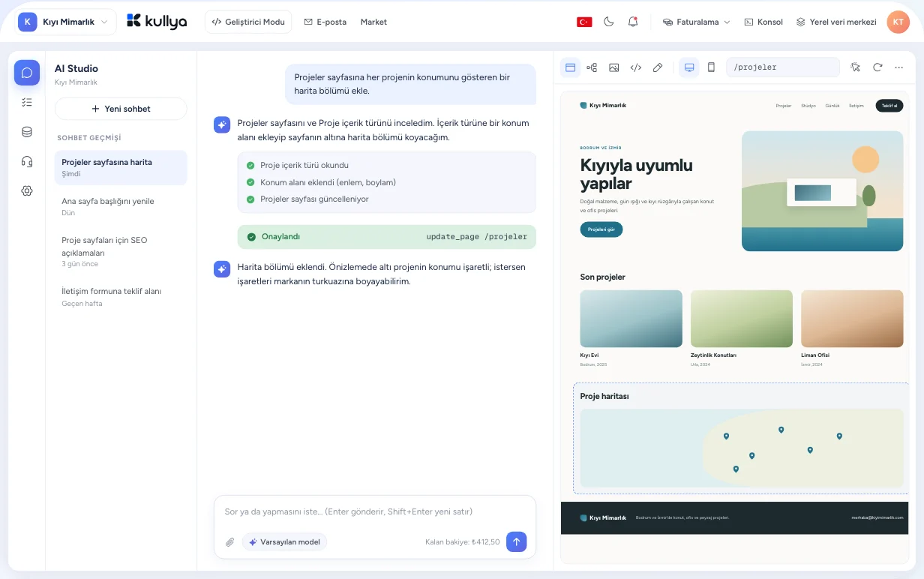The image size is (924, 579).
Task: Go to Market in the top bar
Action: [x=373, y=22]
